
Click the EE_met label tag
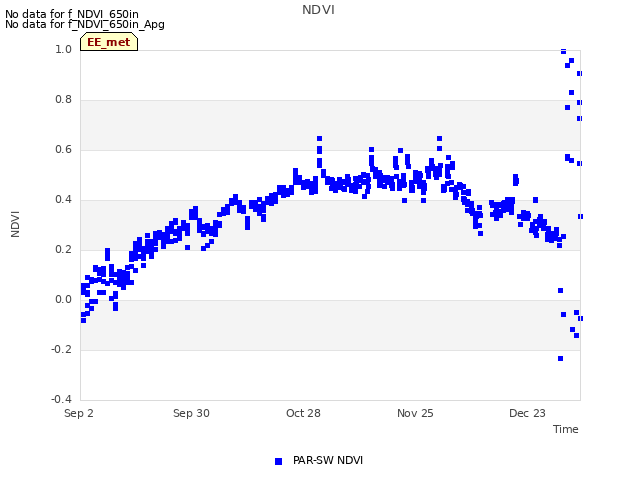point(109,42)
